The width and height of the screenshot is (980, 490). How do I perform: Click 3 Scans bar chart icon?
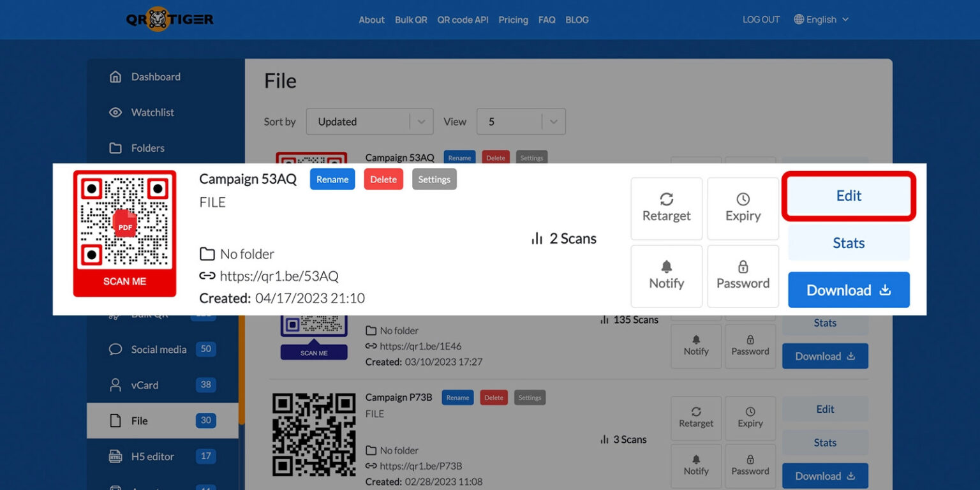pyautogui.click(x=604, y=440)
